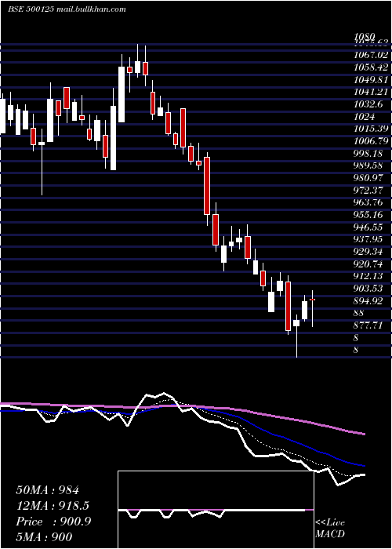Screen dimensions: 392x549
Task: Click the 963.76 price axis label
Action: tap(368, 202)
